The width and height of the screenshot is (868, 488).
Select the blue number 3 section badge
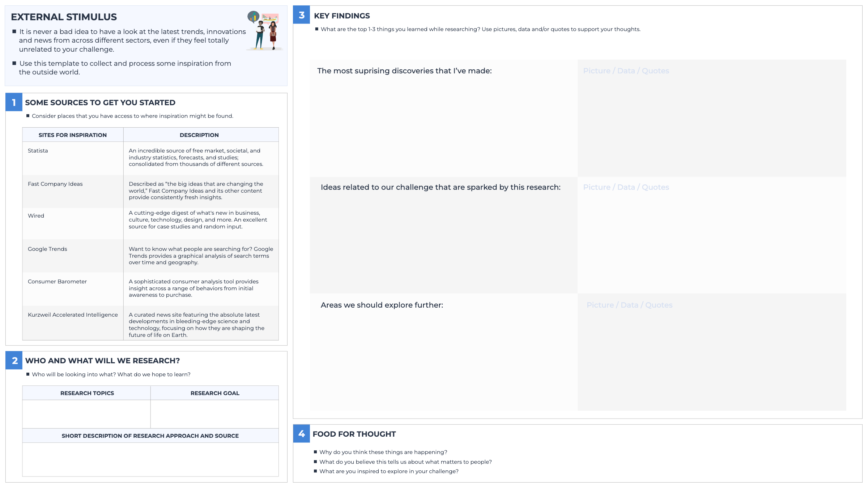301,15
